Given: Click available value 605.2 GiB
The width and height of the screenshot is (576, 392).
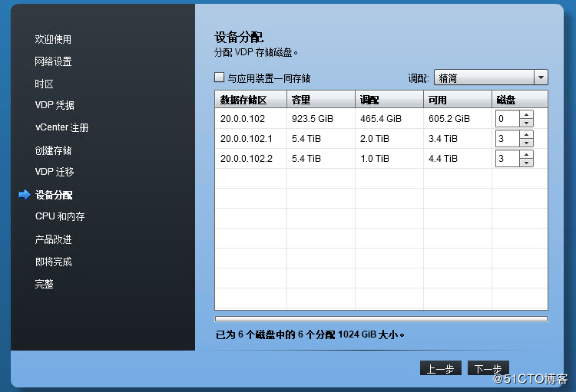Looking at the screenshot, I should [449, 119].
